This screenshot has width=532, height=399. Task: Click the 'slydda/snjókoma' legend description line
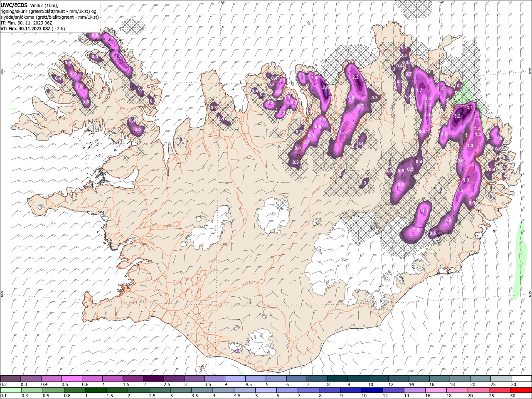(x=49, y=17)
